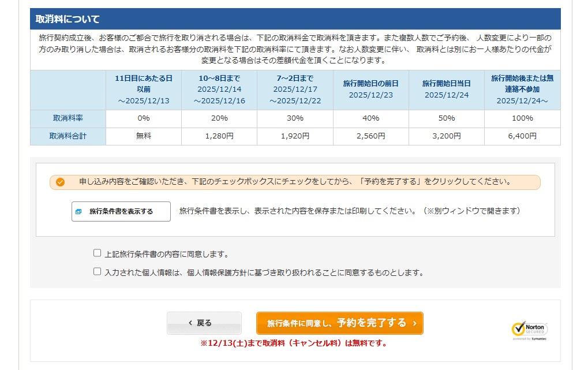Go back with the 戻る button
Image resolution: width=588 pixels, height=370 pixels.
204,323
